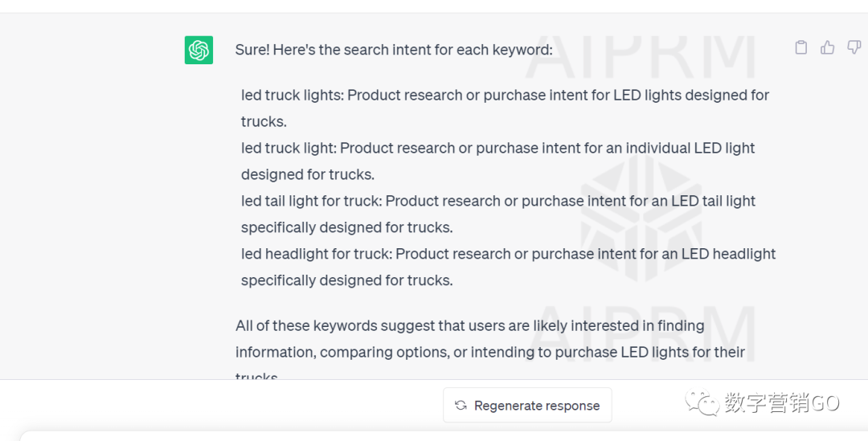The image size is (868, 441).
Task: Click the AIPRM hexagon logo watermark
Action: (x=641, y=218)
